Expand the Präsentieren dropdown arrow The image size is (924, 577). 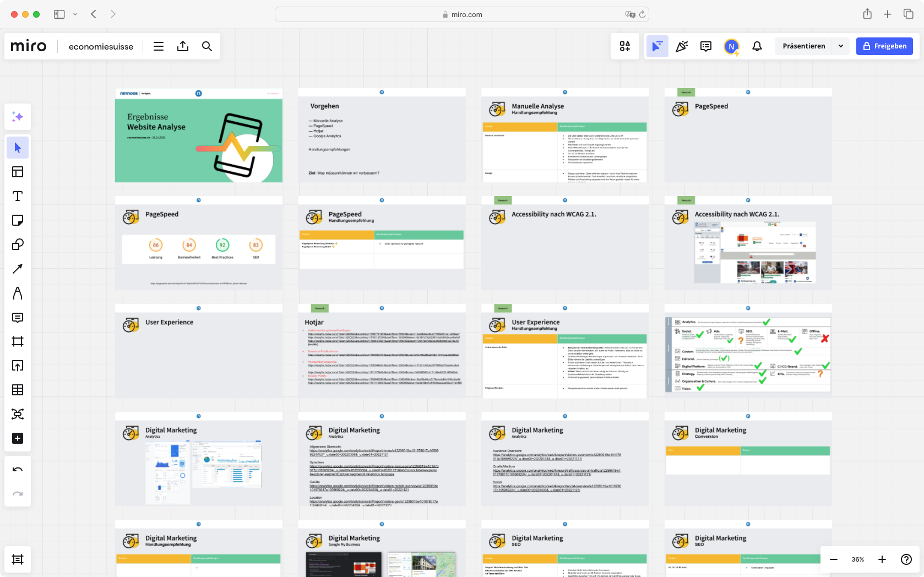[x=841, y=46]
